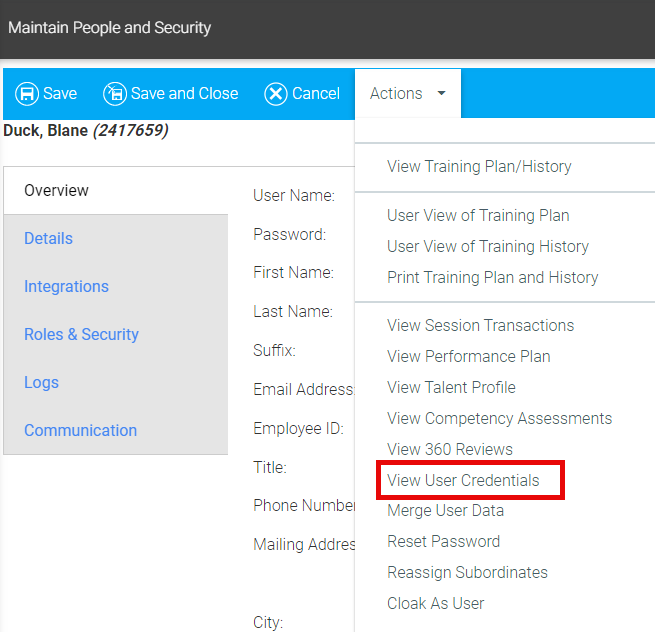
Task: Click Print Training Plan and History
Action: (492, 277)
